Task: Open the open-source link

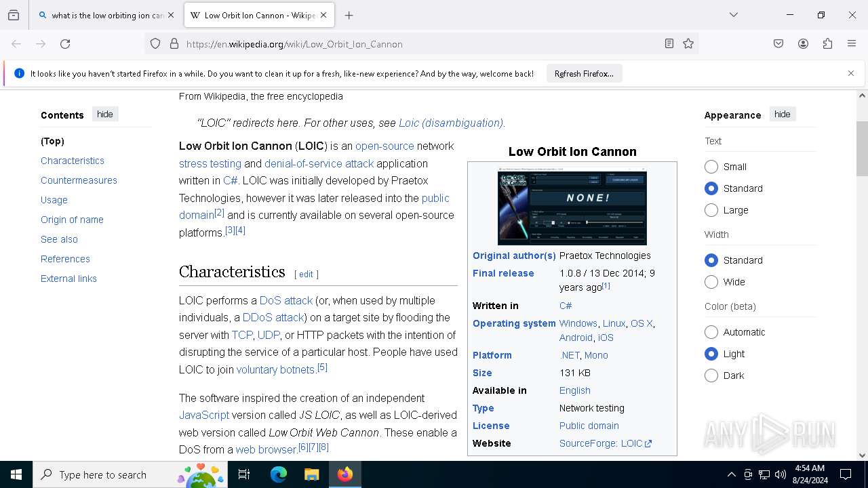Action: click(x=384, y=146)
